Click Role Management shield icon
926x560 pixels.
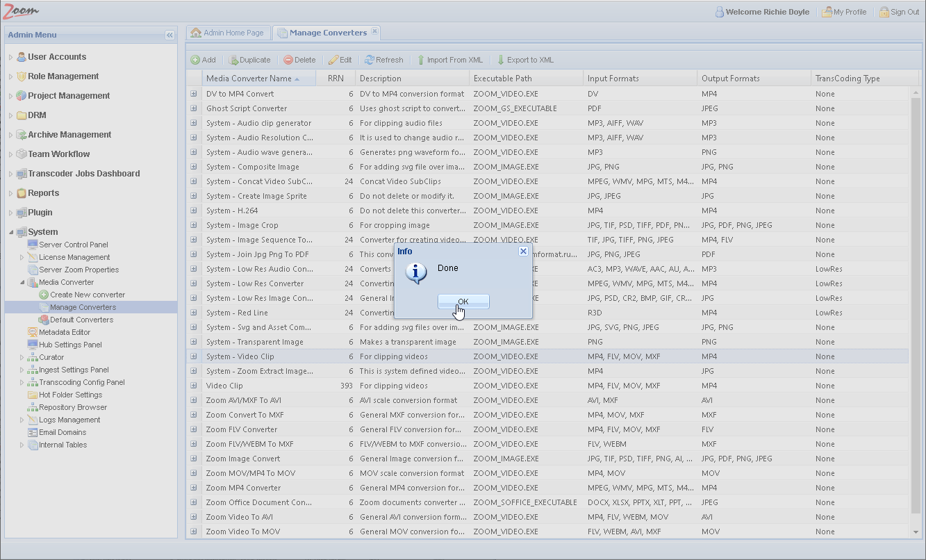click(x=22, y=76)
